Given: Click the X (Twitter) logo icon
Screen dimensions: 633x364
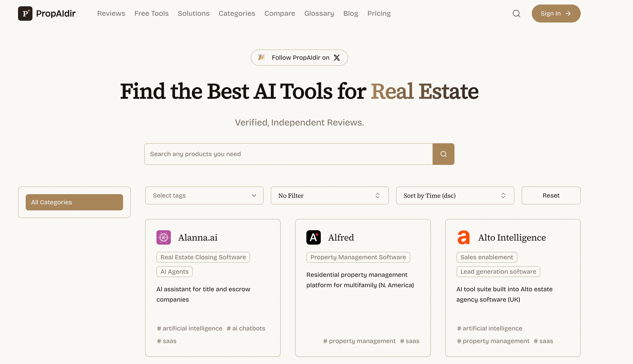Looking at the screenshot, I should (x=337, y=58).
